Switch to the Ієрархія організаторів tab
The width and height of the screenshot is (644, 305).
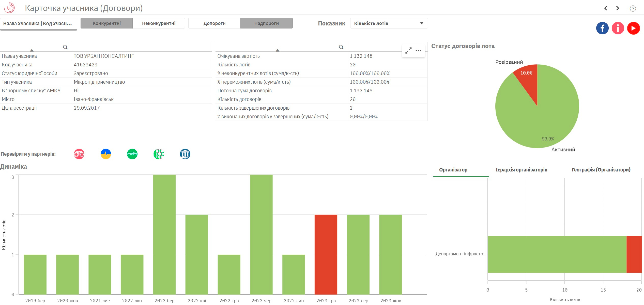(521, 170)
